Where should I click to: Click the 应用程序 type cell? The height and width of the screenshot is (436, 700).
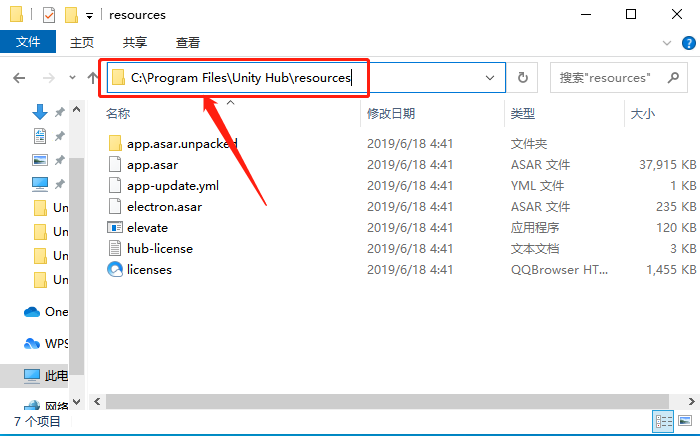(535, 228)
